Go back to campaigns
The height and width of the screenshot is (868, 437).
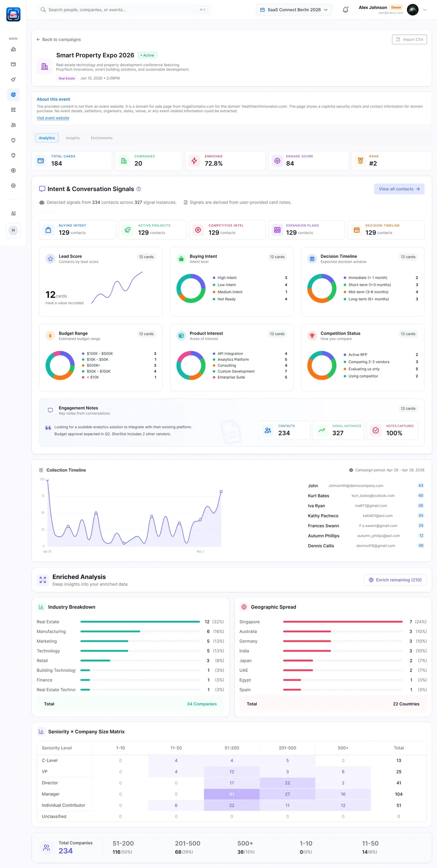pyautogui.click(x=58, y=39)
